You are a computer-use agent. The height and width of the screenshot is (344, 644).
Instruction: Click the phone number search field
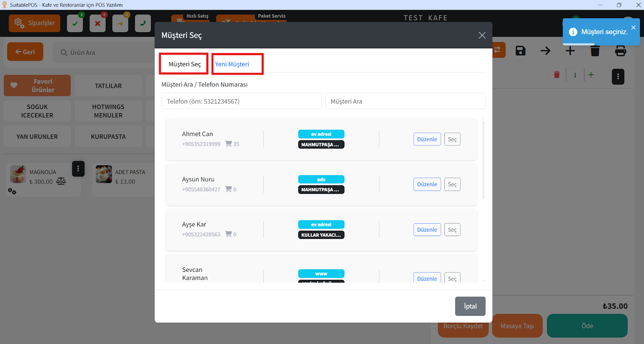(x=242, y=101)
